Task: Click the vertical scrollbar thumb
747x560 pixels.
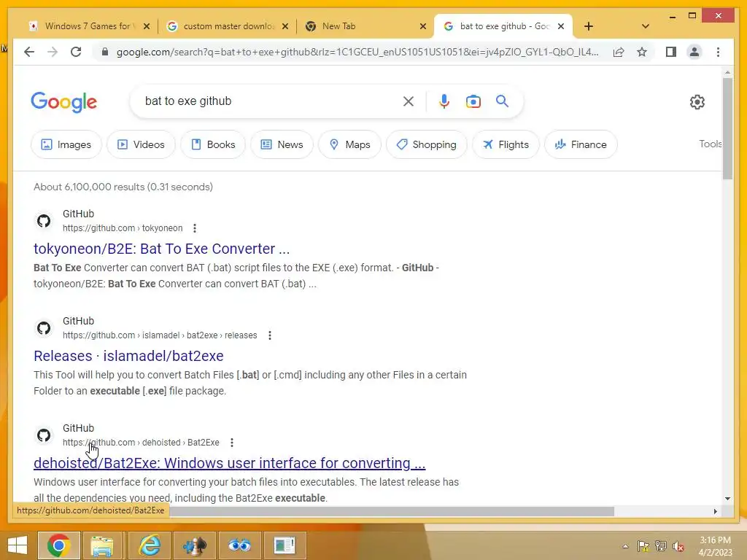Action: tap(727, 128)
